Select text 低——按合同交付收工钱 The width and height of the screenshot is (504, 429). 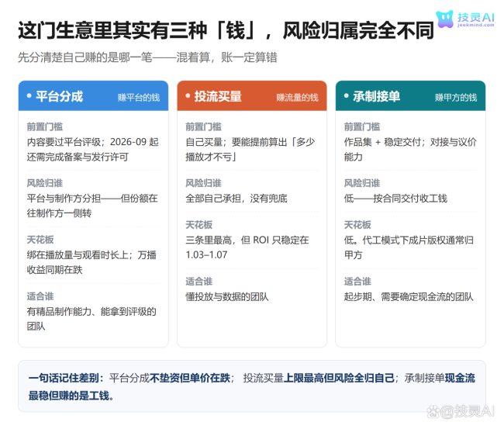point(395,199)
